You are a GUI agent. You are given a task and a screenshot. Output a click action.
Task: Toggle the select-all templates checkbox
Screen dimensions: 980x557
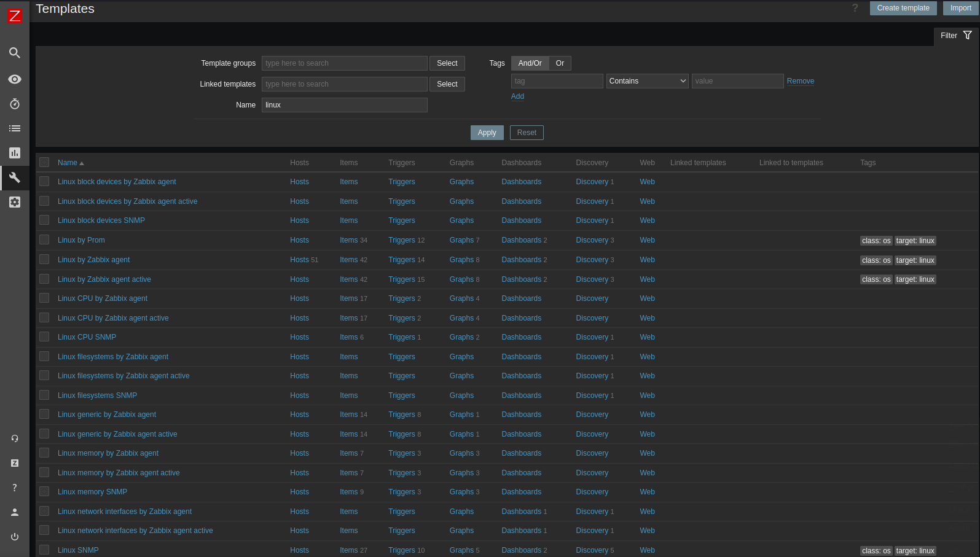[x=44, y=162]
